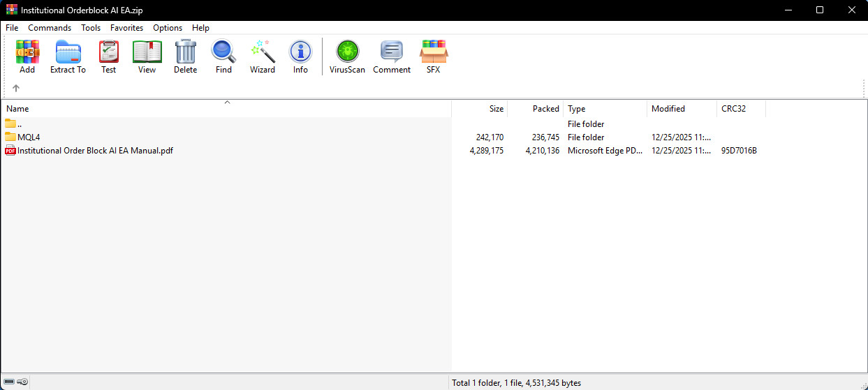
Task: Run the VirusScan icon
Action: tap(347, 52)
